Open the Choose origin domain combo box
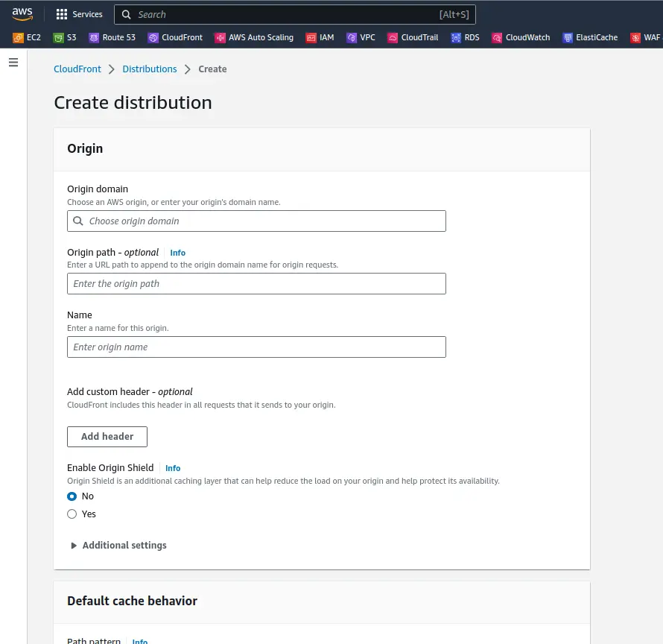The width and height of the screenshot is (663, 644). point(256,221)
